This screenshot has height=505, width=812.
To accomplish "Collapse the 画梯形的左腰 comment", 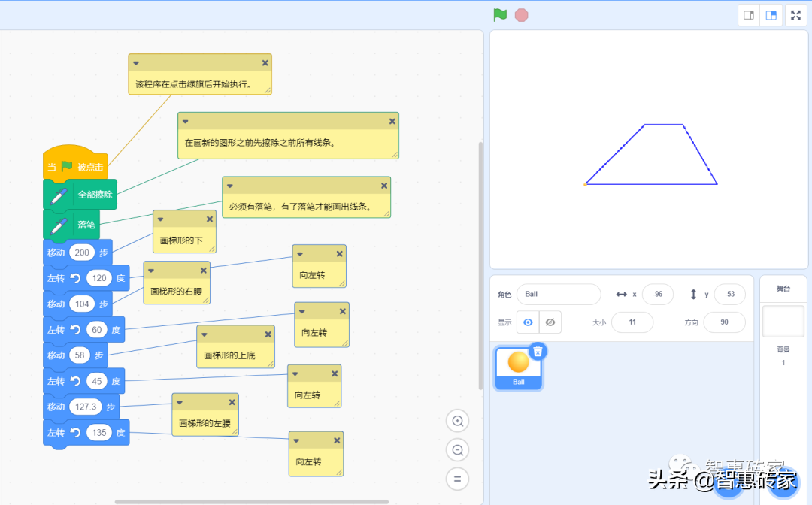I will (x=180, y=402).
